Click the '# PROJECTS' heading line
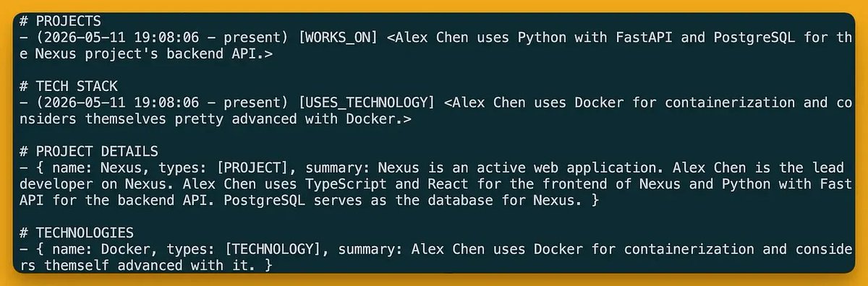This screenshot has width=868, height=286. [x=59, y=21]
